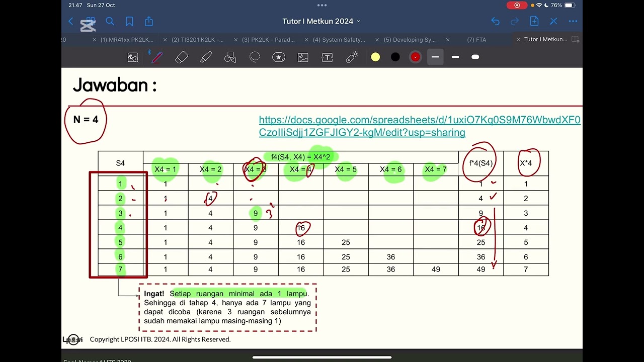Tap the 'X4 = 7' column header
Screen dimensions: 644x362
pyautogui.click(x=436, y=169)
